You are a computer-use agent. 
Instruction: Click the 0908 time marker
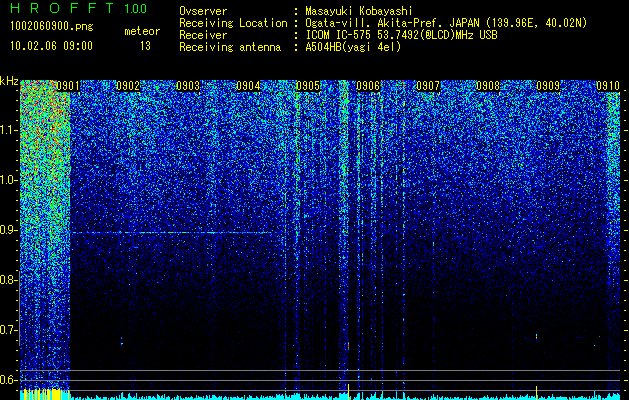488,86
